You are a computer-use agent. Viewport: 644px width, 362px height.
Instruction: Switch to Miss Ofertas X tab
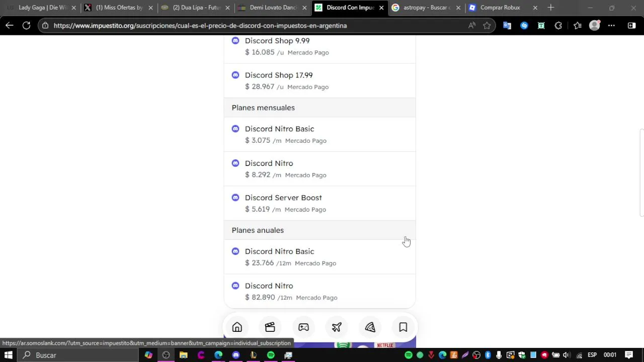pyautogui.click(x=119, y=8)
